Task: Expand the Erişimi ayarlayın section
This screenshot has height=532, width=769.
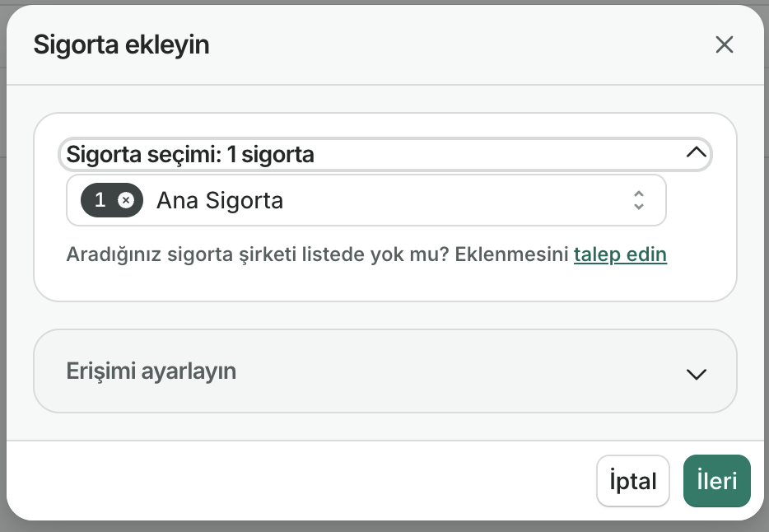Action: (x=385, y=371)
